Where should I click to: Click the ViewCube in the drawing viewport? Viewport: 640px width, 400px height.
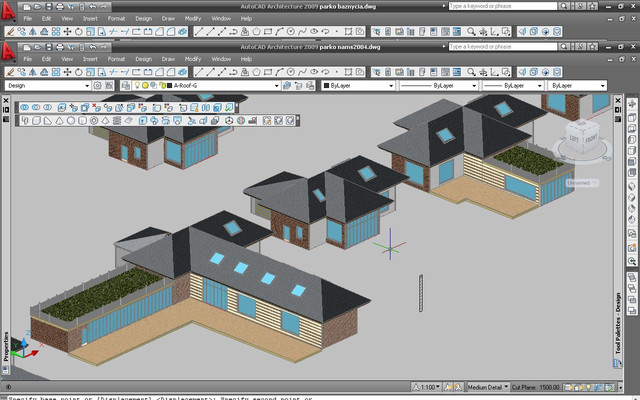click(581, 140)
